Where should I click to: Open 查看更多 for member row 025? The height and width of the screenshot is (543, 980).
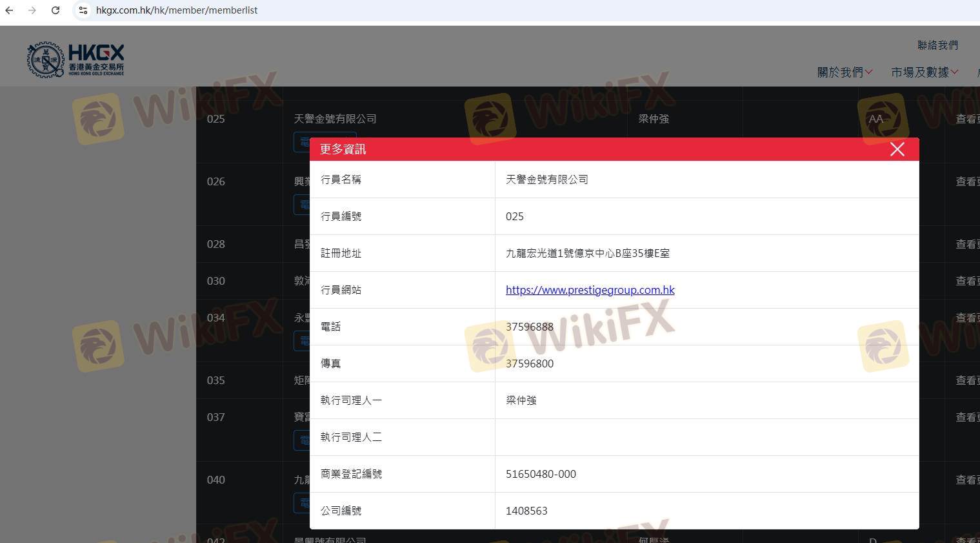click(x=968, y=119)
